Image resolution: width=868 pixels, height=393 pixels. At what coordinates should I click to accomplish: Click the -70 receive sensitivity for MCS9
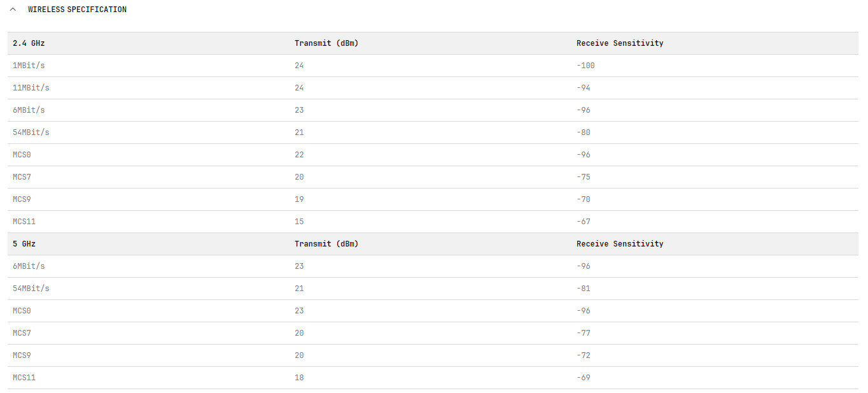(x=583, y=199)
